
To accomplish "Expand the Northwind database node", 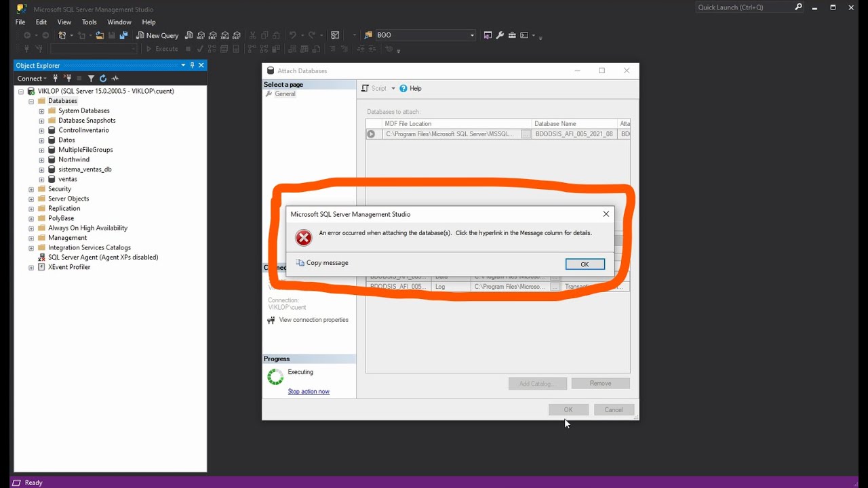I will pos(41,160).
